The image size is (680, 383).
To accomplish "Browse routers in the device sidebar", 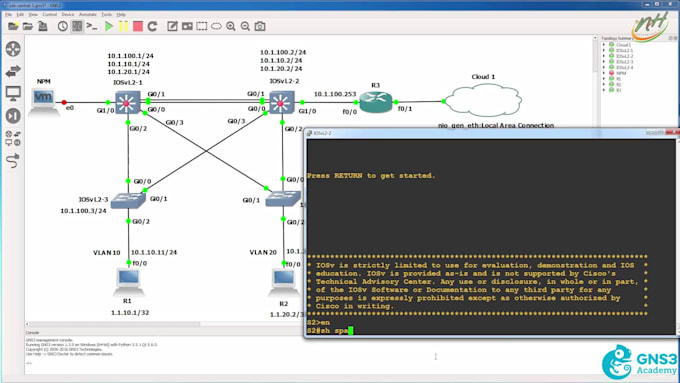I will coord(13,49).
